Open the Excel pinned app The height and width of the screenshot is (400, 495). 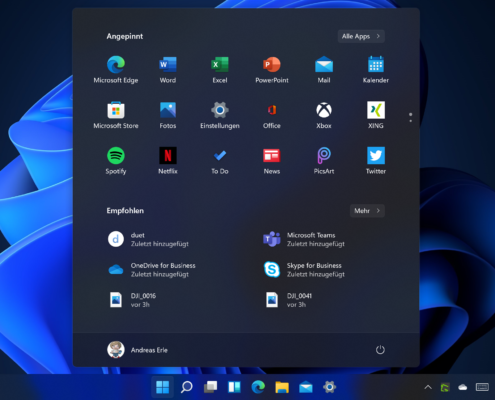tap(220, 70)
